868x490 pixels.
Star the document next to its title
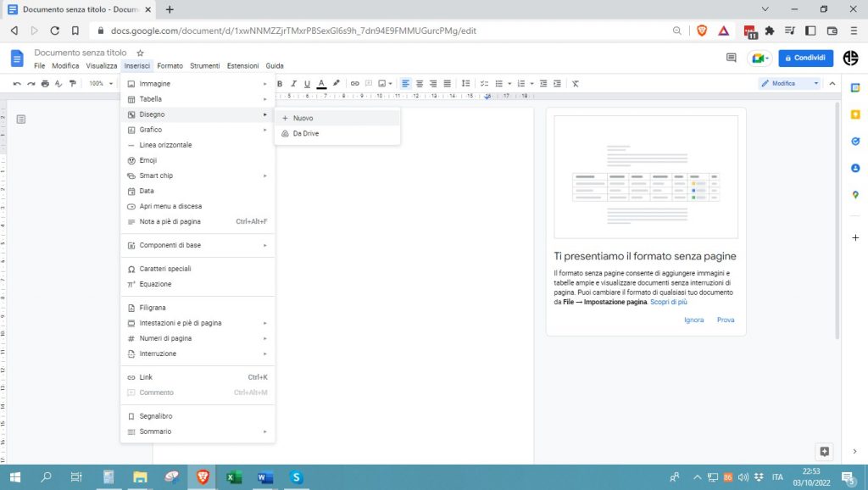point(141,53)
